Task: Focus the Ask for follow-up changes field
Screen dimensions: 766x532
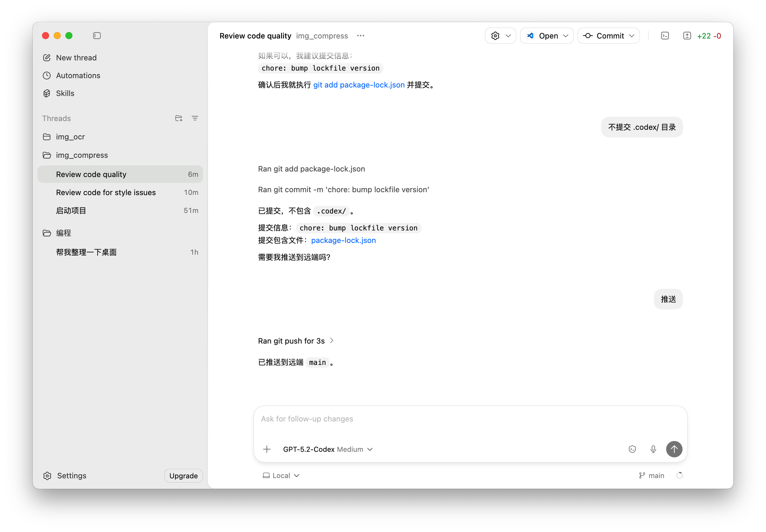Action: pos(470,419)
